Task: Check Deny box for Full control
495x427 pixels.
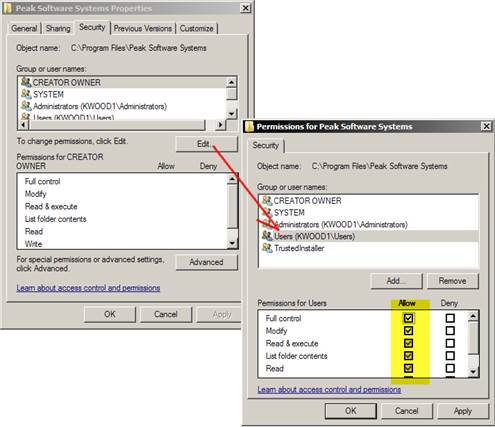Action: 450,318
